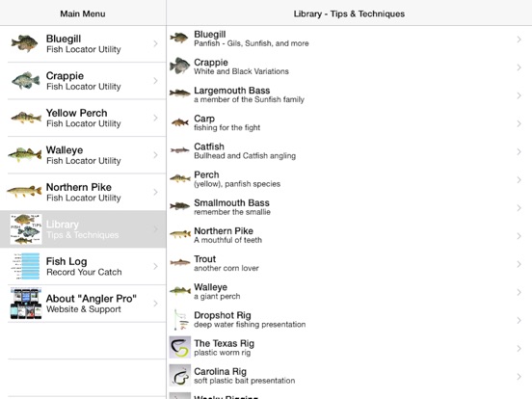
Task: Tap the Dropshot Rig diagram icon
Action: coord(180,320)
